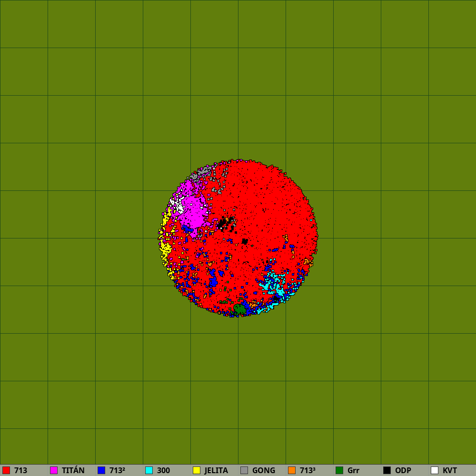Click the red 713 legend swatch

click(6, 470)
